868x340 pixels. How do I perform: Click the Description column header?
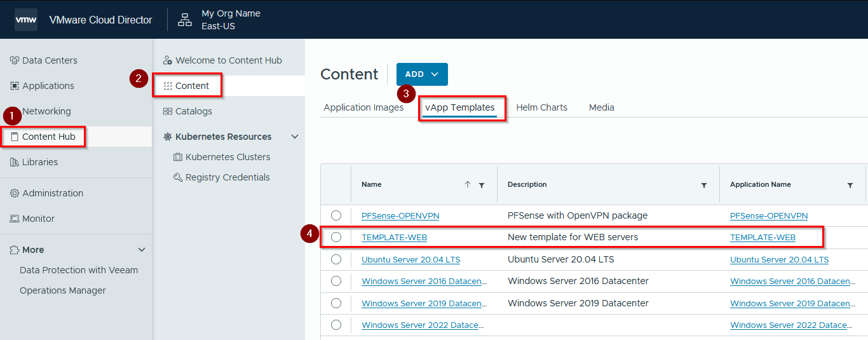(527, 184)
